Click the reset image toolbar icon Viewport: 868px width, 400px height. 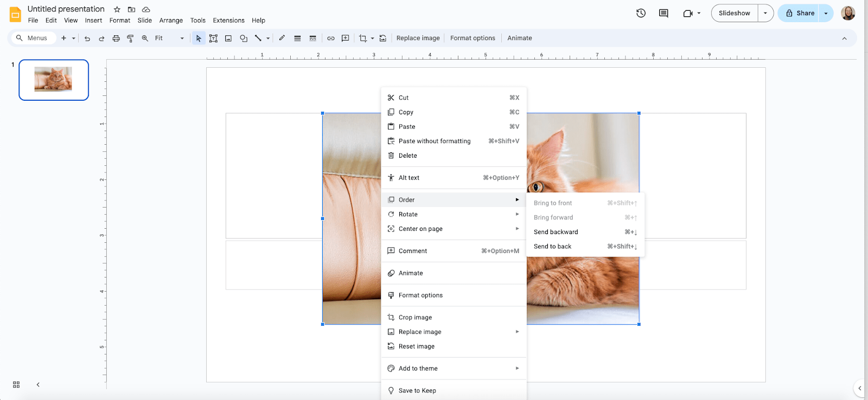[383, 38]
